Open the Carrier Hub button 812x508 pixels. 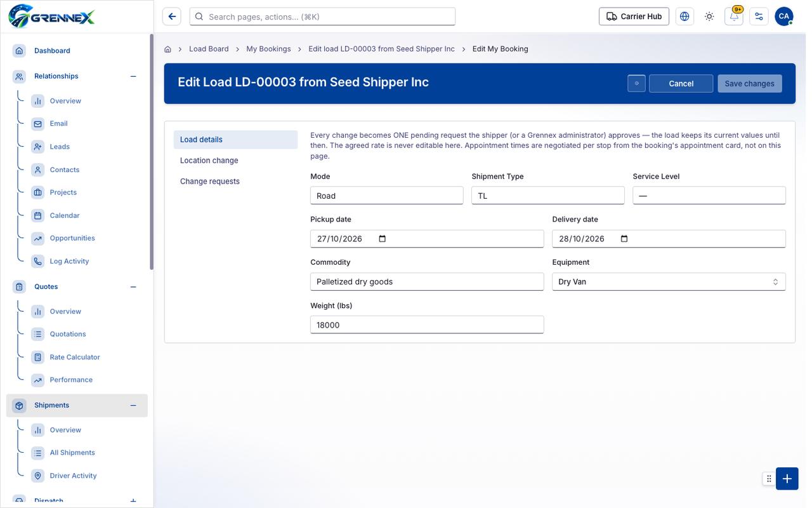634,17
